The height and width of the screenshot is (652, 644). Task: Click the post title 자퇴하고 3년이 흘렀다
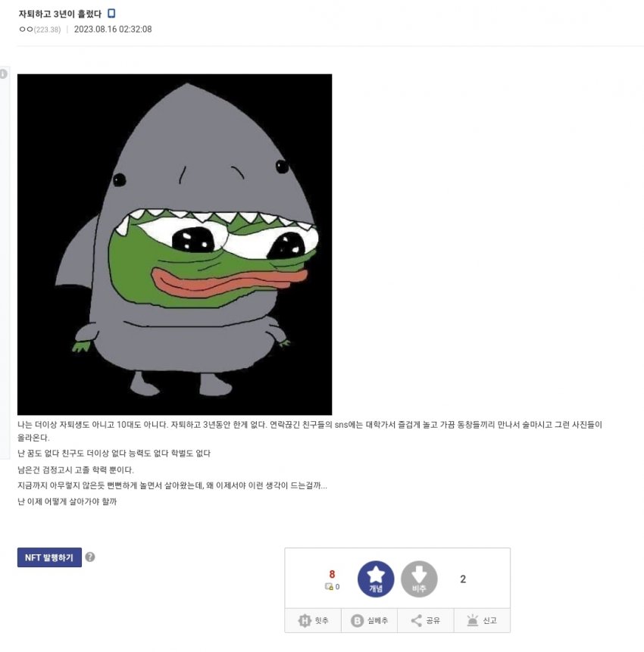point(60,14)
